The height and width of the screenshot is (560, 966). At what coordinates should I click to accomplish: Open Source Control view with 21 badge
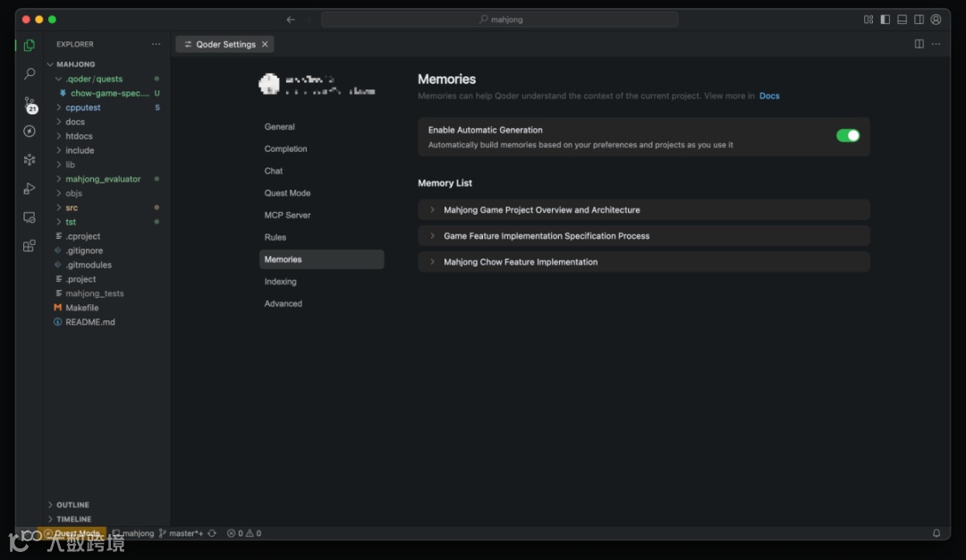tap(30, 103)
